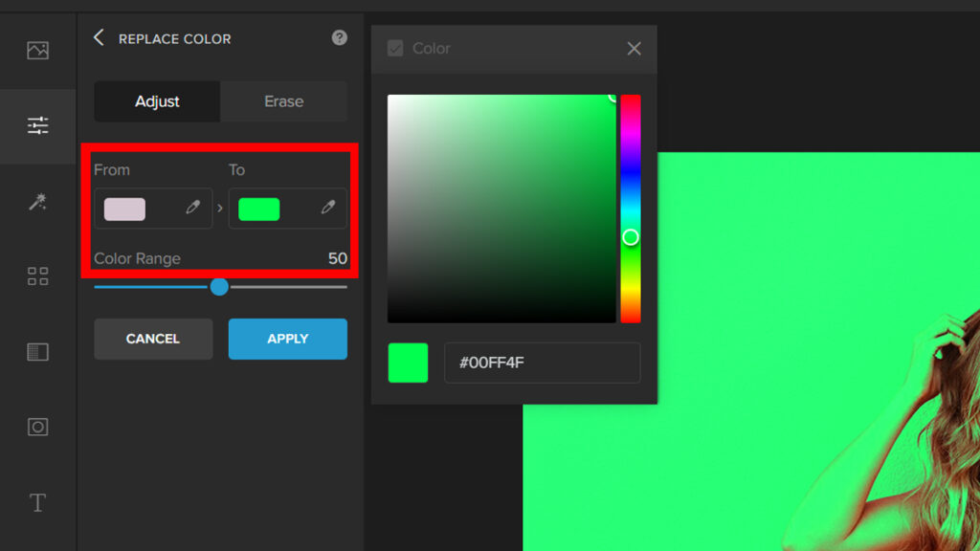Click the Color Range slider handle
980x551 pixels.
(x=219, y=286)
